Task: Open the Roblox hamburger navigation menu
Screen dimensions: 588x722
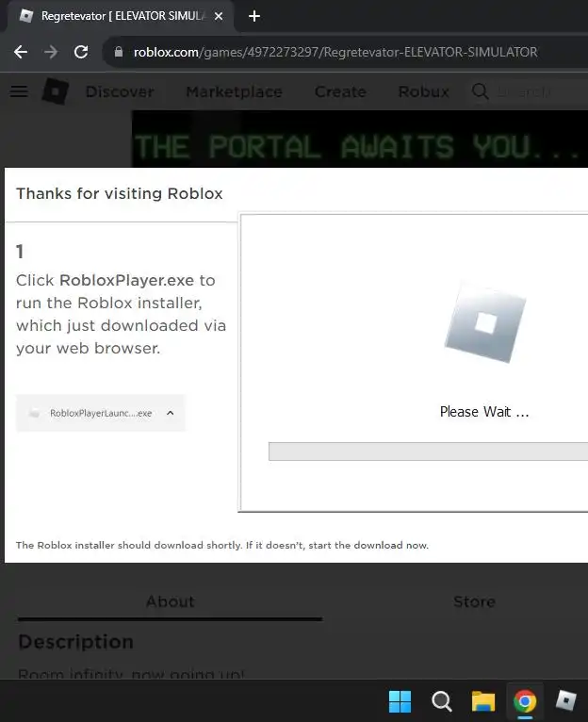Action: pos(19,91)
